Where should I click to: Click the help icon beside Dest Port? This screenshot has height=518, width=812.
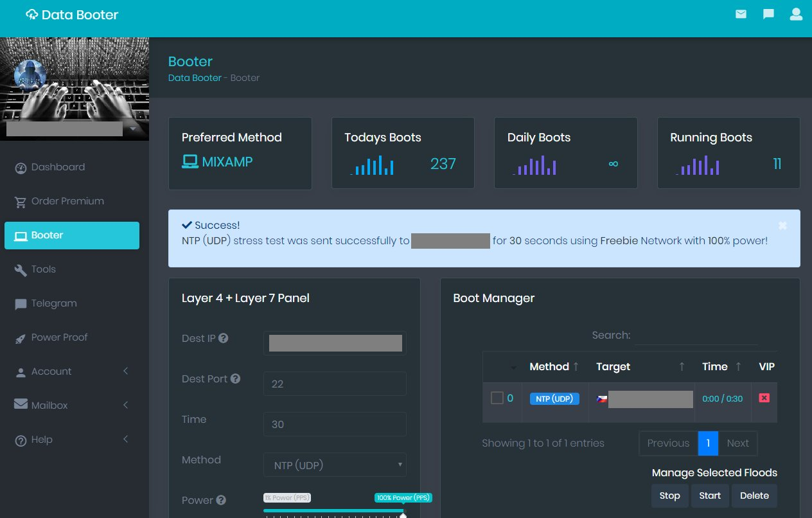(x=236, y=379)
